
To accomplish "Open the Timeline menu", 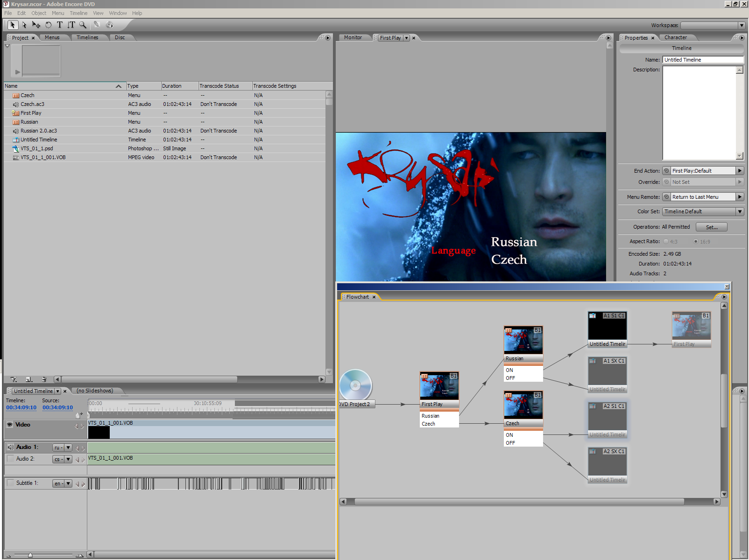I will click(x=78, y=13).
